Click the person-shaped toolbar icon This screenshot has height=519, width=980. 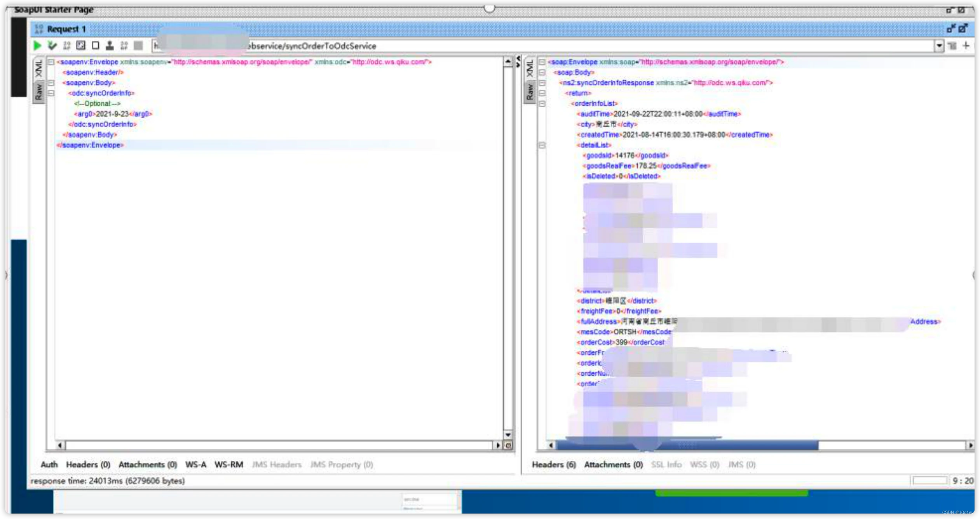(110, 46)
